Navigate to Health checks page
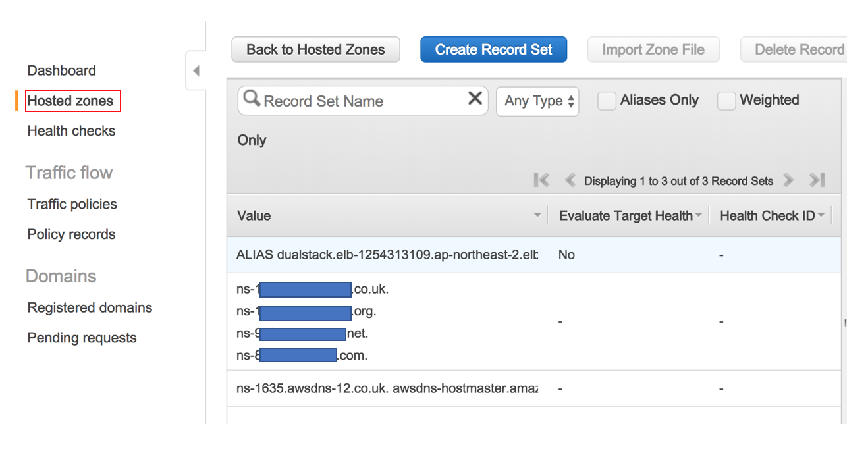 (x=71, y=131)
